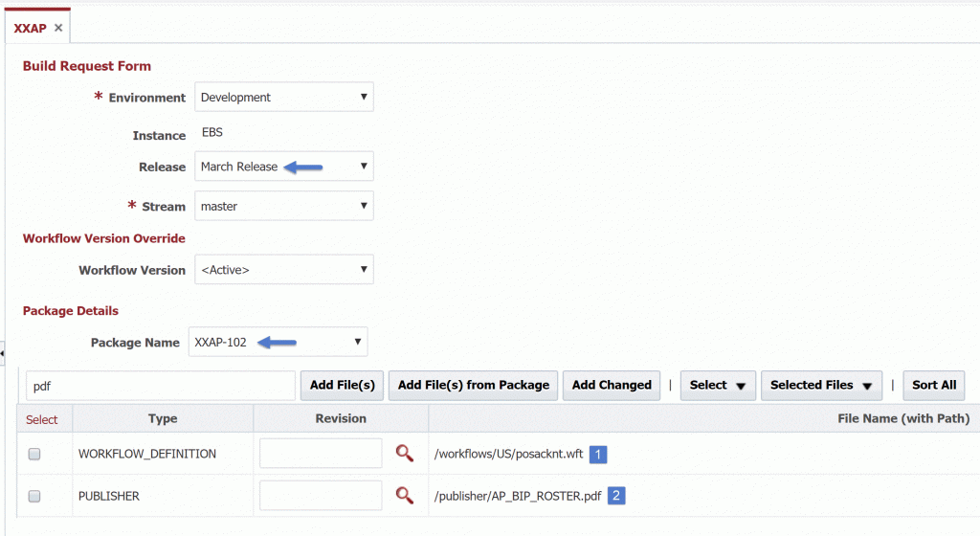
Task: Open the Environment dropdown
Action: pyautogui.click(x=283, y=97)
